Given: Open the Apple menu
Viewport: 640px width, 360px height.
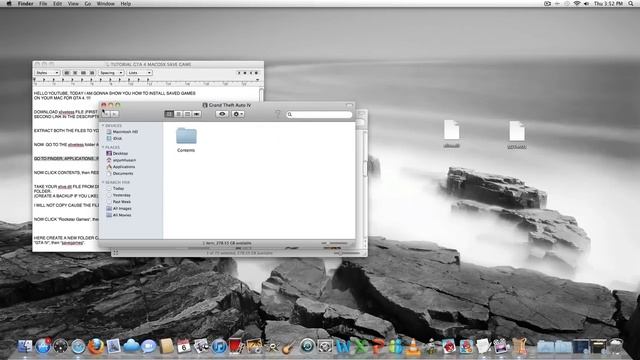Looking at the screenshot, I should point(9,4).
